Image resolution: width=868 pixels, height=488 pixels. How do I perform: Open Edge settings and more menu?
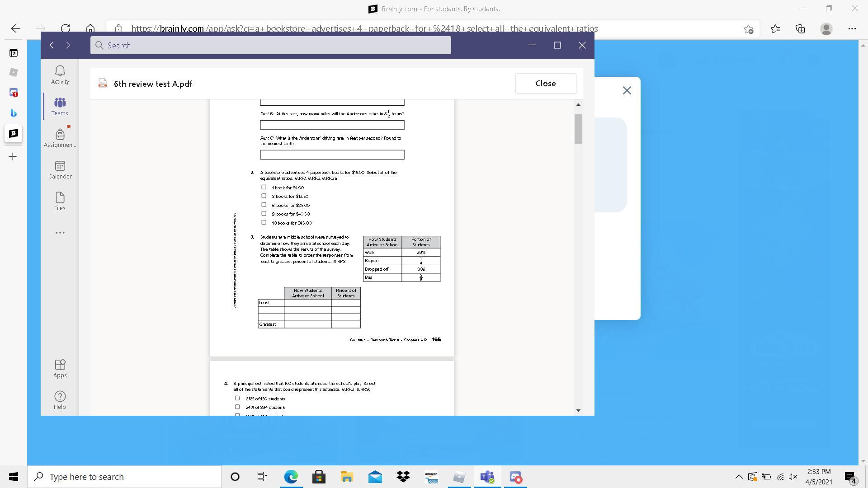pos(852,28)
